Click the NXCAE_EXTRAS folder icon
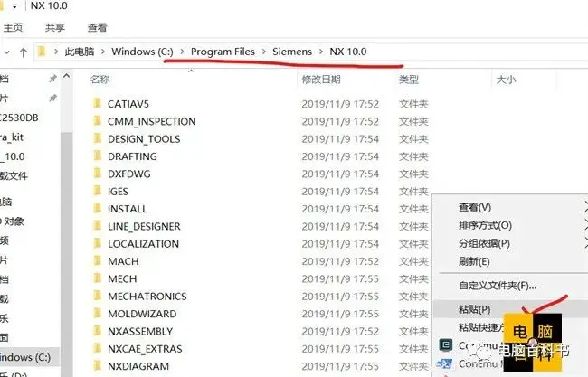 pos(98,348)
